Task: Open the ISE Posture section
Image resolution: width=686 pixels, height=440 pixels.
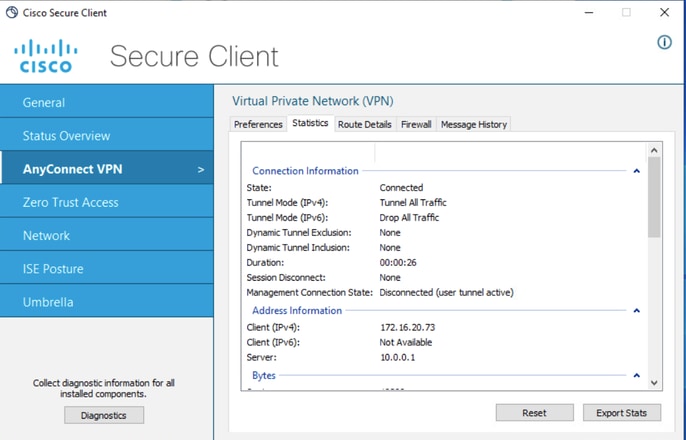Action: (x=107, y=269)
